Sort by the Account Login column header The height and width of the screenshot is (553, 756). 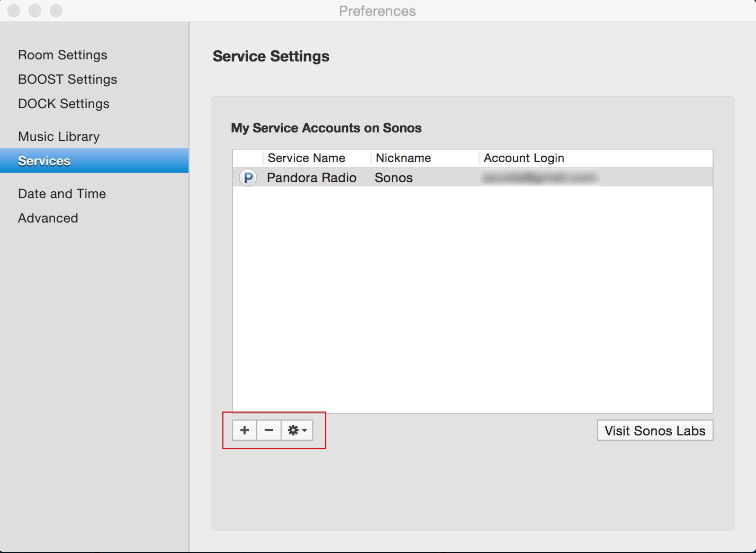[x=596, y=158]
